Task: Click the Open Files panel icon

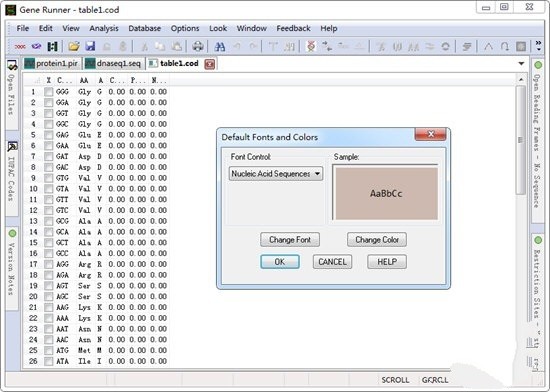Action: [12, 65]
